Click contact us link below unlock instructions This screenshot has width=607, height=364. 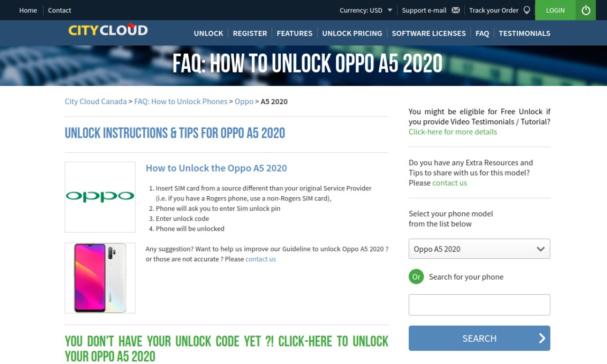point(260,259)
